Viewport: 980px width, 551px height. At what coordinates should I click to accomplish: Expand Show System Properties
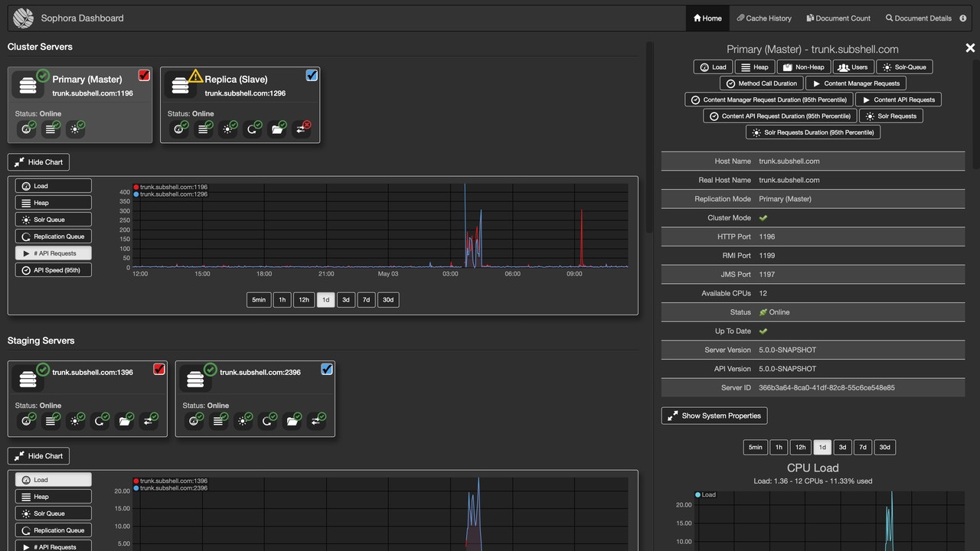(714, 416)
